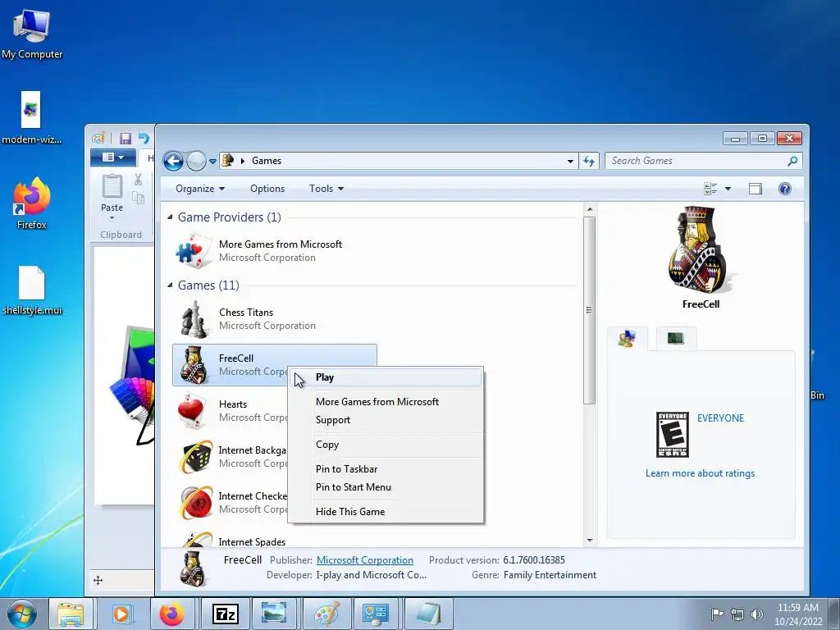The height and width of the screenshot is (630, 840).
Task: Open the Paste options dropdown arrow in Paint
Action: click(x=112, y=218)
